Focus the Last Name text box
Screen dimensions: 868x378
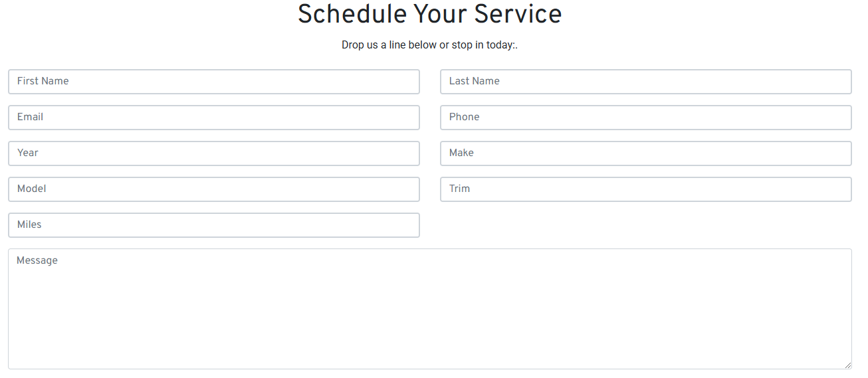point(645,82)
